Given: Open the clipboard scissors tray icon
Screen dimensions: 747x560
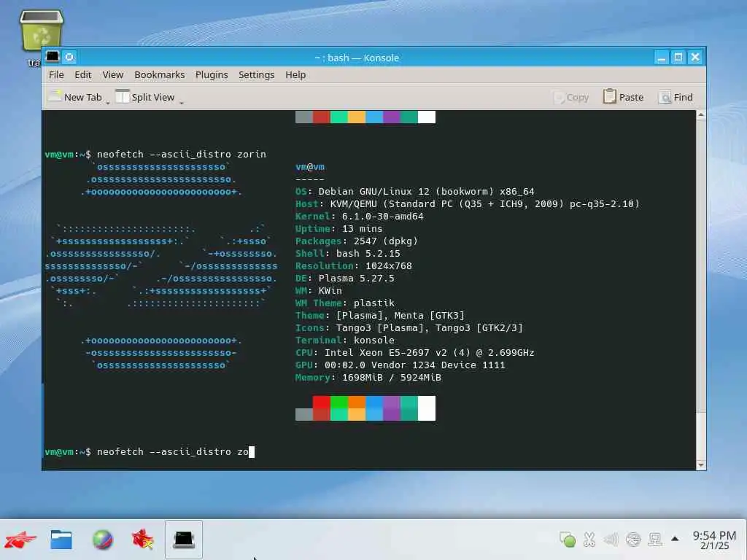Looking at the screenshot, I should point(589,540).
